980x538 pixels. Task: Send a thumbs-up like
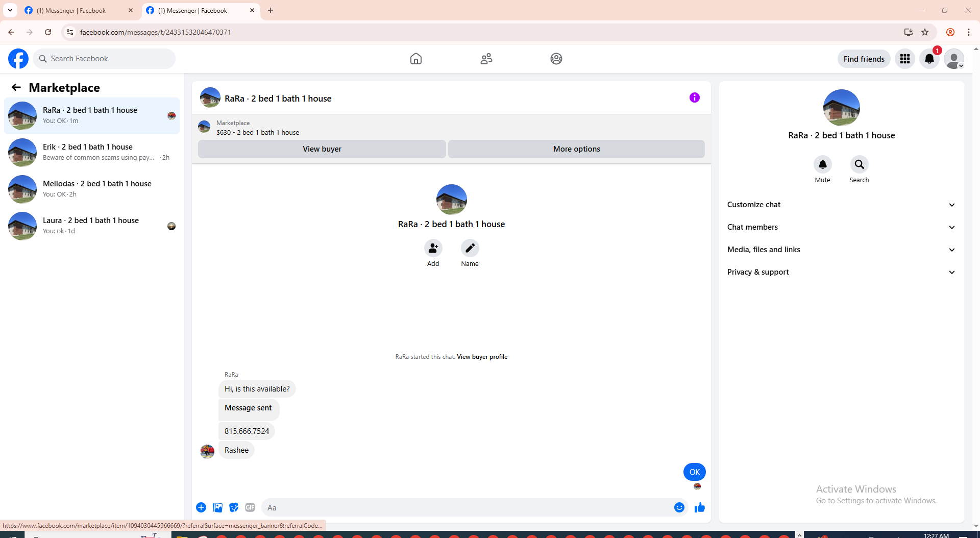click(699, 507)
